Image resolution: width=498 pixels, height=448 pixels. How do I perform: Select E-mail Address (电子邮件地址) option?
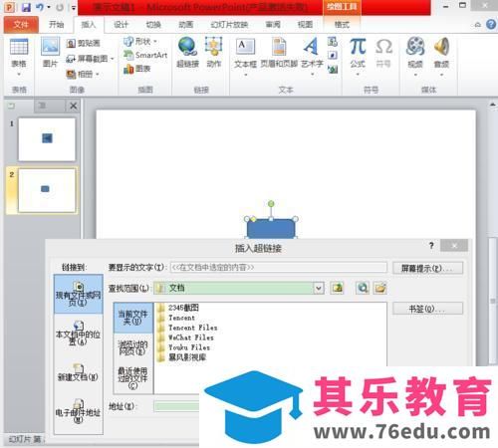[79, 411]
